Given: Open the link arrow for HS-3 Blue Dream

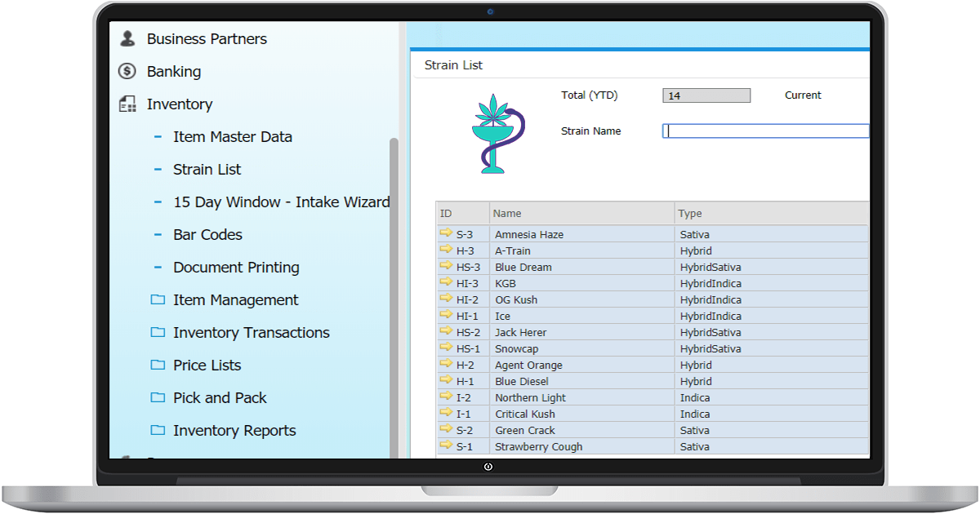Looking at the screenshot, I should pos(446,266).
